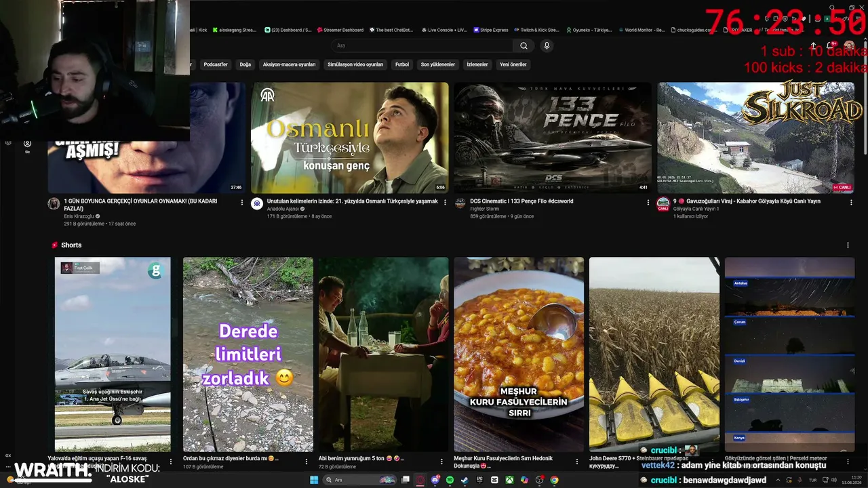Image resolution: width=868 pixels, height=488 pixels.
Task: Open Enis Kirazoglu channel avatar
Action: click(x=54, y=204)
